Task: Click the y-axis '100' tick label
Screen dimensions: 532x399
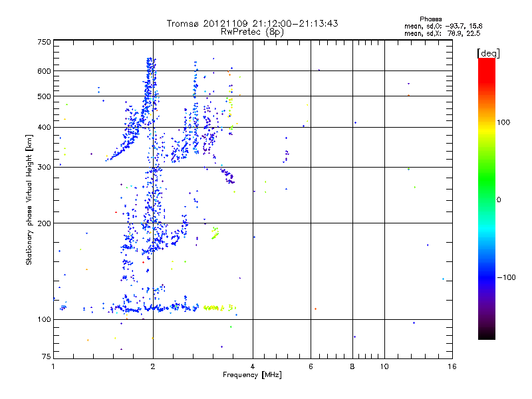Action: click(44, 320)
